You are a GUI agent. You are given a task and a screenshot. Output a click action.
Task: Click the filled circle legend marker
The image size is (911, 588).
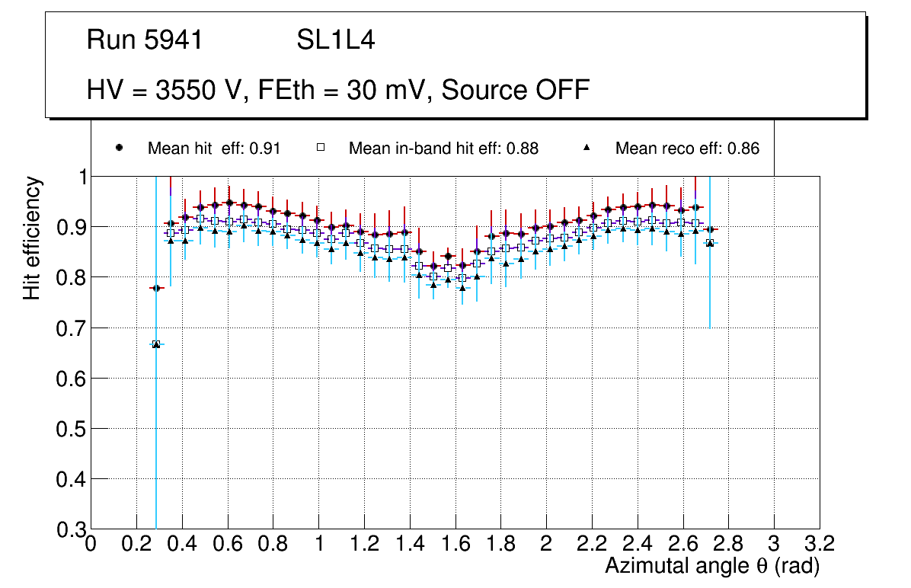119,149
